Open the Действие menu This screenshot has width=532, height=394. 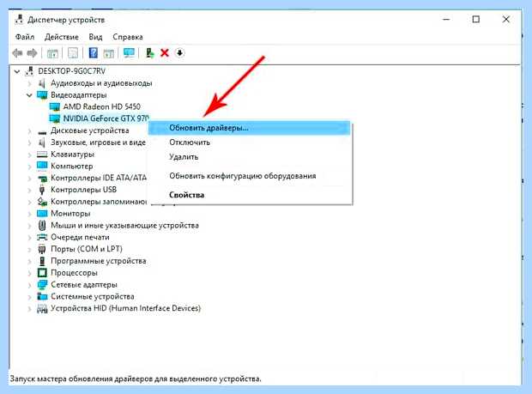click(x=62, y=37)
